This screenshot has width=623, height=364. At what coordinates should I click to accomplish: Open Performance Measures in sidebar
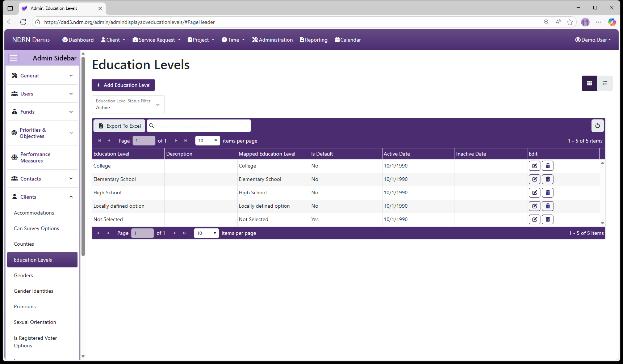pos(42,157)
